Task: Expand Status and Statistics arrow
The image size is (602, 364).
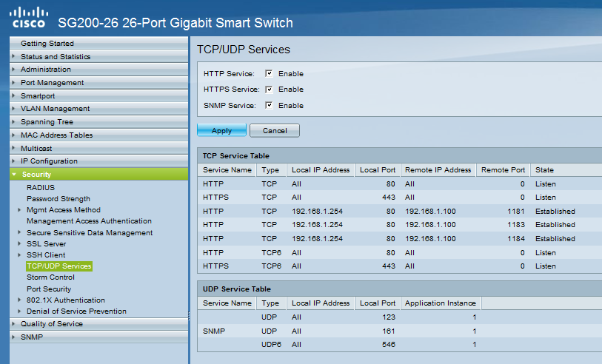Action: [13, 56]
